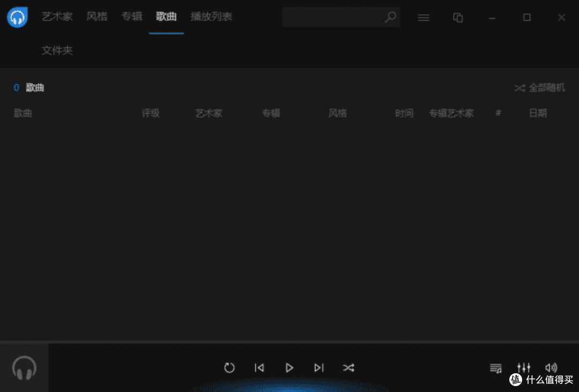This screenshot has height=392, width=579.
Task: Sort by the 日期 column header
Action: (538, 113)
